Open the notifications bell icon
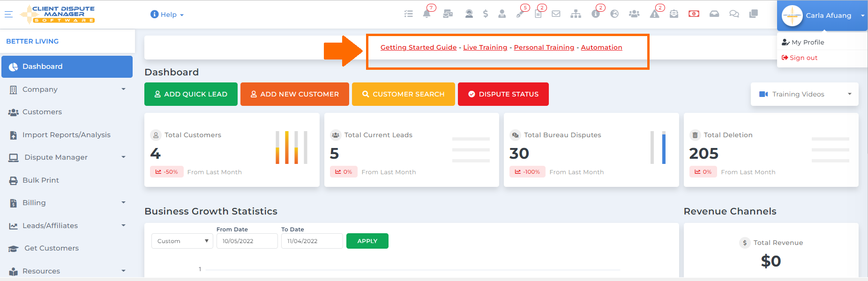 coord(427,14)
